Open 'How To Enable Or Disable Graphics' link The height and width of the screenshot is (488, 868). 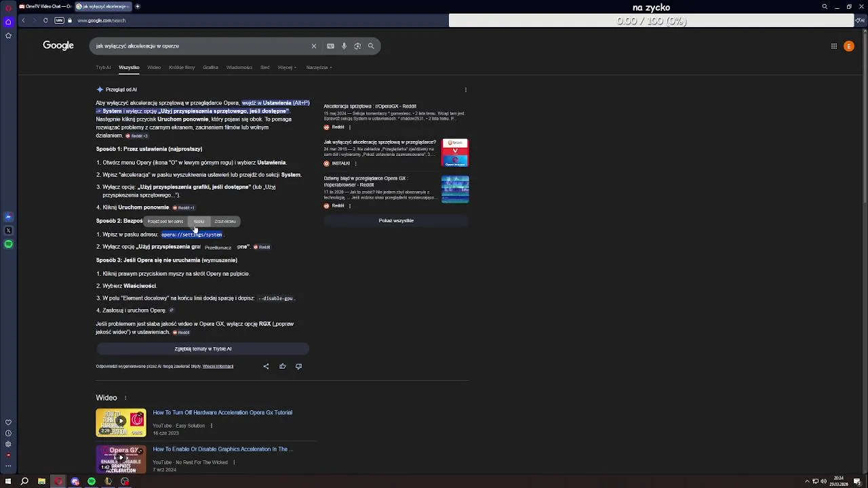click(222, 449)
